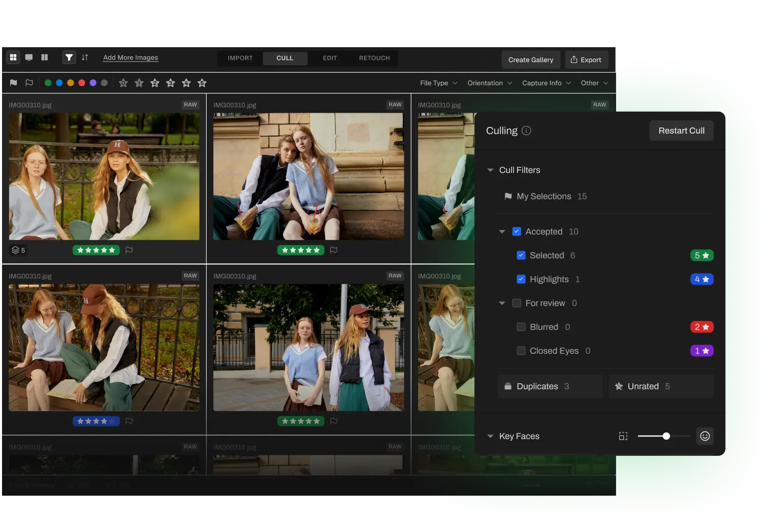
Task: Collapse the Cull Filters section
Action: [x=490, y=170]
